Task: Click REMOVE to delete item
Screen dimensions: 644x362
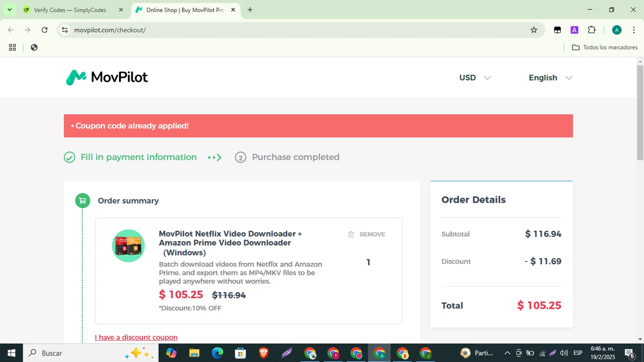Action: pyautogui.click(x=372, y=234)
